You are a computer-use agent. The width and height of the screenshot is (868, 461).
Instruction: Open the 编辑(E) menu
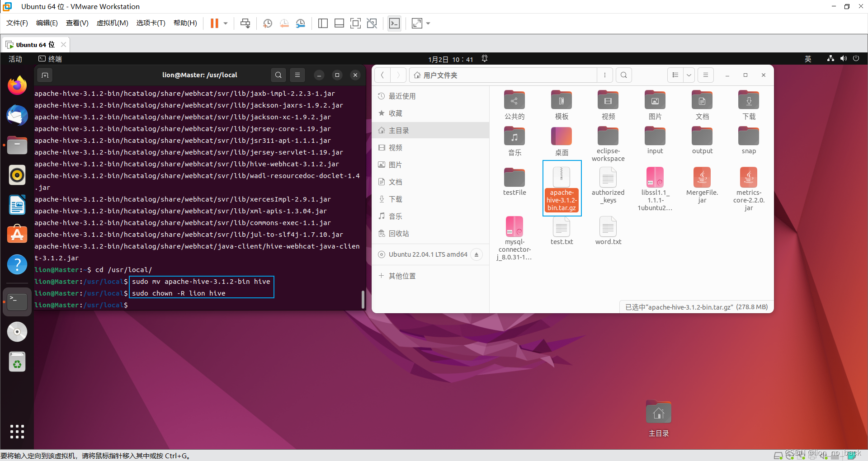(47, 23)
